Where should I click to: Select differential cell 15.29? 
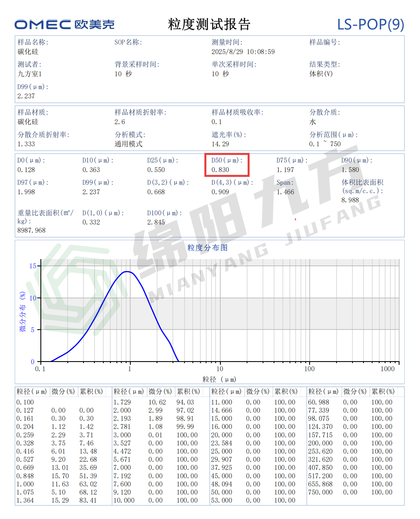point(60,500)
